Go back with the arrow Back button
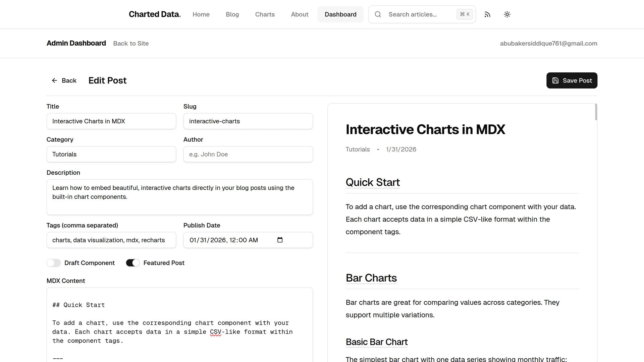The width and height of the screenshot is (644, 362). pyautogui.click(x=64, y=80)
